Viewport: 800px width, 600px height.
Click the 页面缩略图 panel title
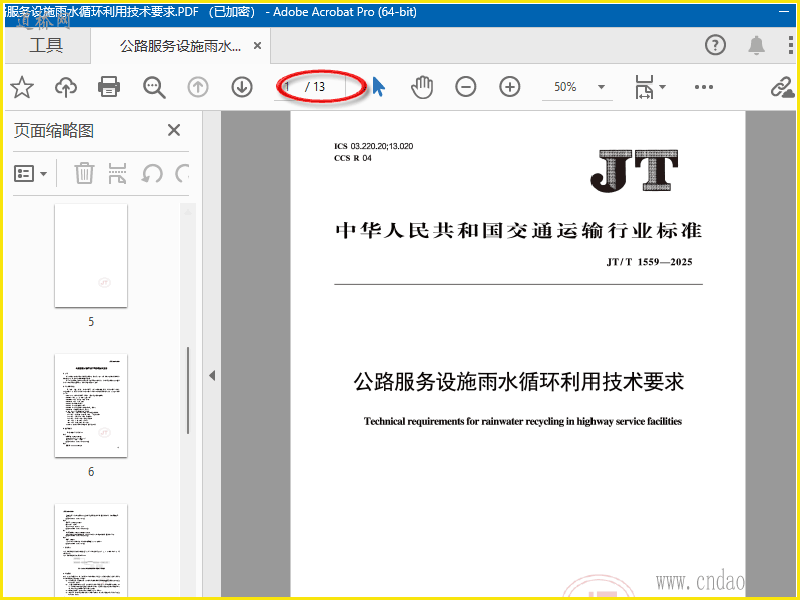54,131
